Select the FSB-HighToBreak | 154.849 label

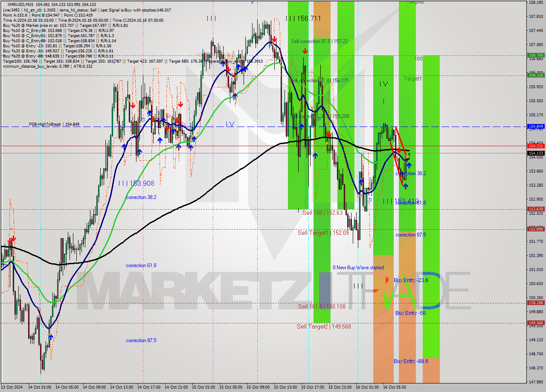(55, 124)
